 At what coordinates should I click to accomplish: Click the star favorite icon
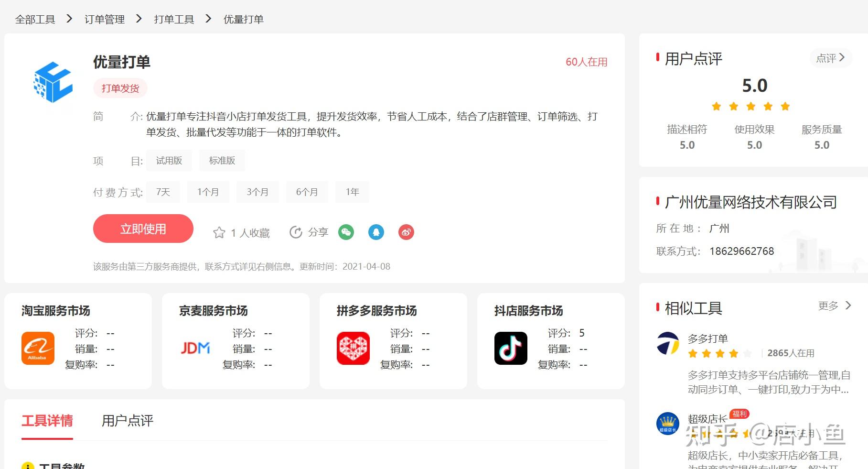coord(219,233)
